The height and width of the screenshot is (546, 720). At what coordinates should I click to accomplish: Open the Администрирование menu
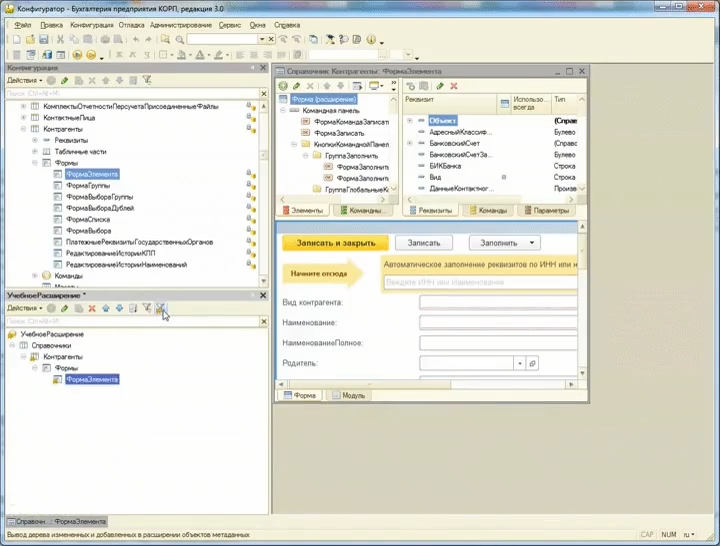point(181,25)
